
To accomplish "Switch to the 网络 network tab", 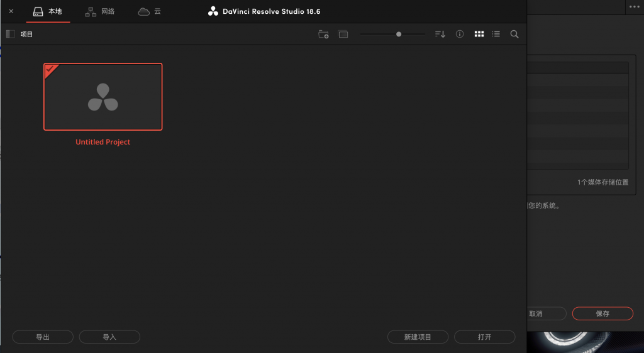I will (100, 11).
